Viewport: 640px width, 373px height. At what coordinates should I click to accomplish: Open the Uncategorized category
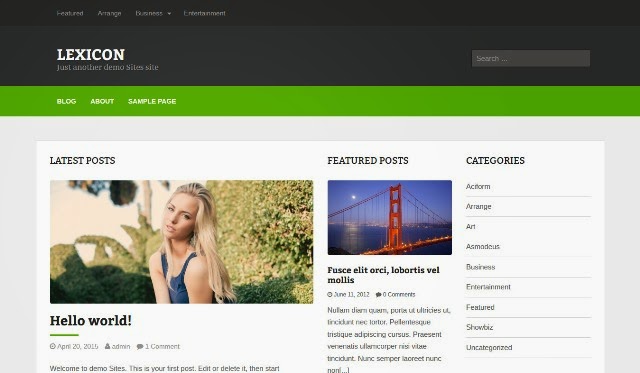(x=489, y=348)
